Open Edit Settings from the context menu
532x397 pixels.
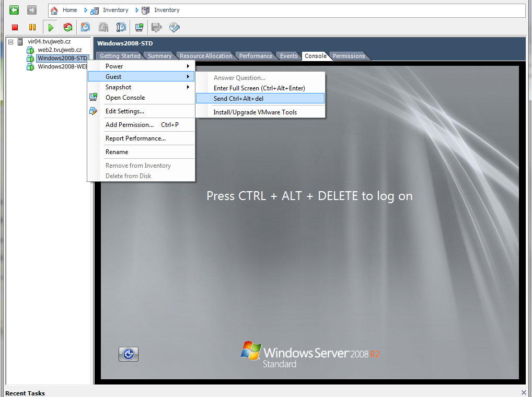(x=125, y=111)
